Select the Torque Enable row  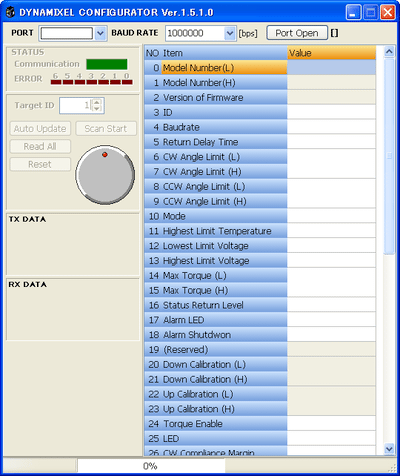tap(260, 424)
